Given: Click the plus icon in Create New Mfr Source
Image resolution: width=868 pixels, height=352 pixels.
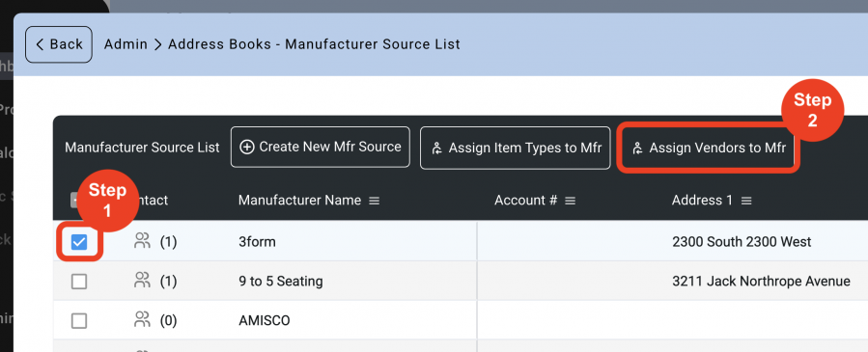Looking at the screenshot, I should tap(247, 147).
